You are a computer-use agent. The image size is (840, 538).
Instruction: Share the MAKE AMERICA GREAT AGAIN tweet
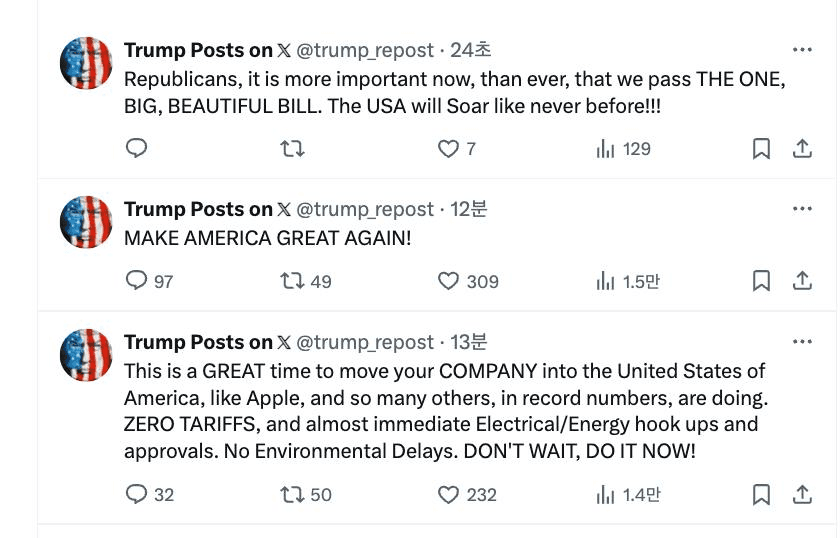[802, 281]
